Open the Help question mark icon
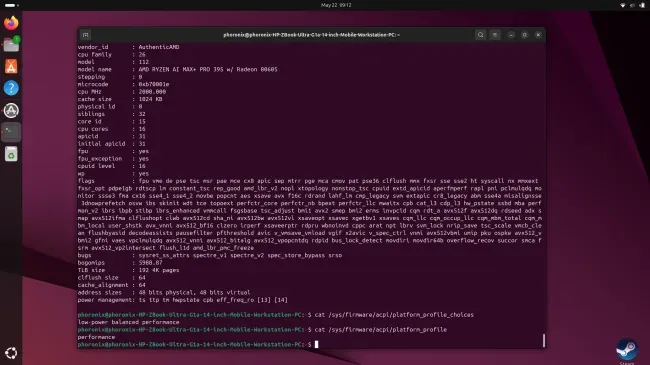This screenshot has width=650, height=365. pyautogui.click(x=11, y=88)
